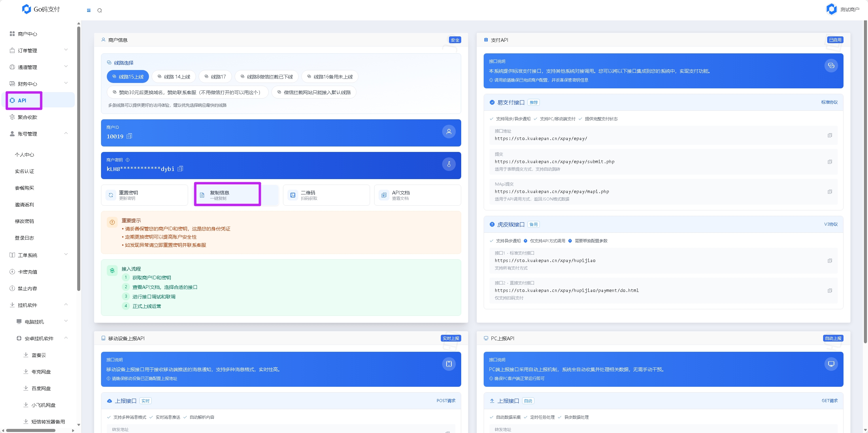The width and height of the screenshot is (868, 433).
Task: Expand 电脑挂机 submenu
Action: pos(38,322)
